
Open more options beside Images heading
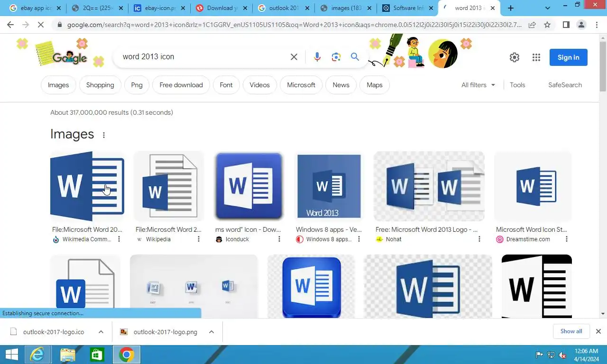tap(103, 135)
